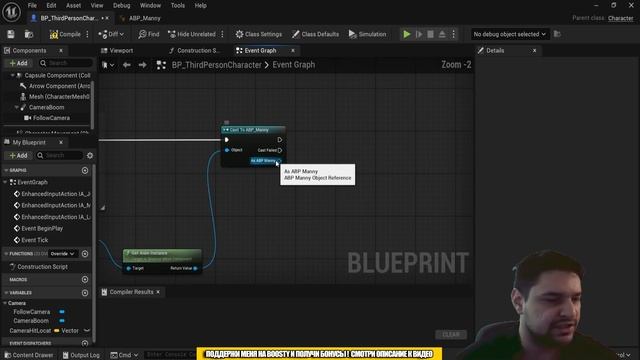The image size is (640, 360).
Task: Toggle Simulation mode
Action: click(367, 34)
